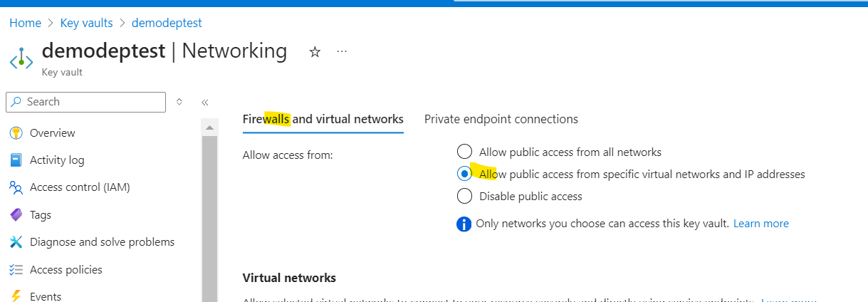This screenshot has height=302, width=868.
Task: Open Learn more link about networks
Action: tap(761, 224)
